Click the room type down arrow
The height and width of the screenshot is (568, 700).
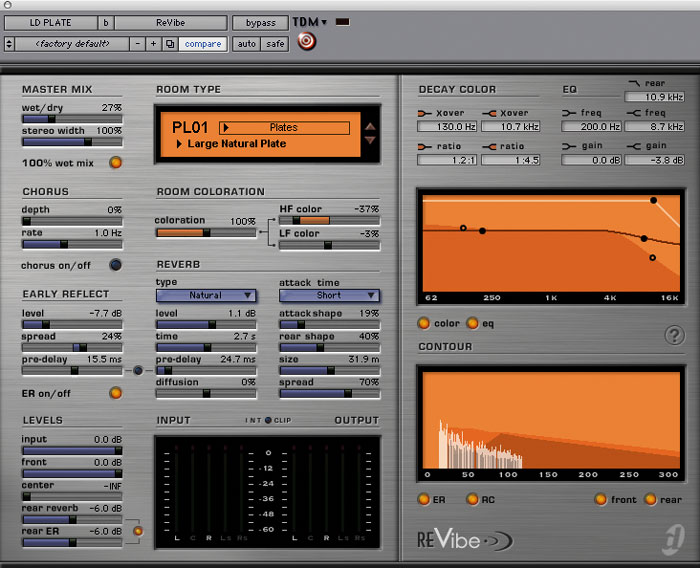370,140
